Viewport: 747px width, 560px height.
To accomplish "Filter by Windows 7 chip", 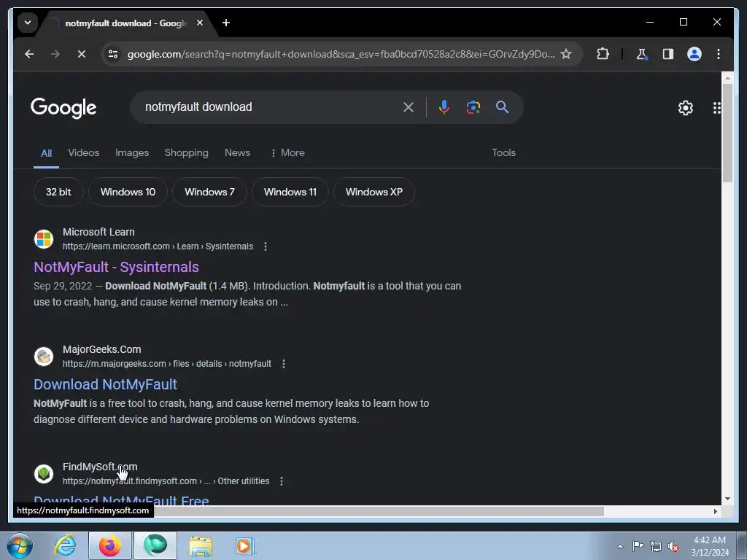I will click(209, 192).
